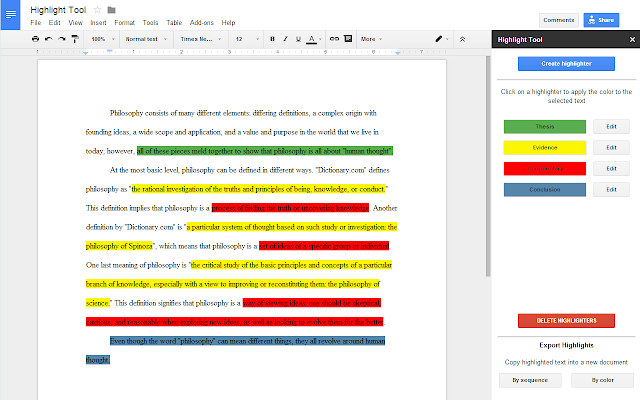Open the Normal text style dropdown
The image size is (640, 400).
146,39
